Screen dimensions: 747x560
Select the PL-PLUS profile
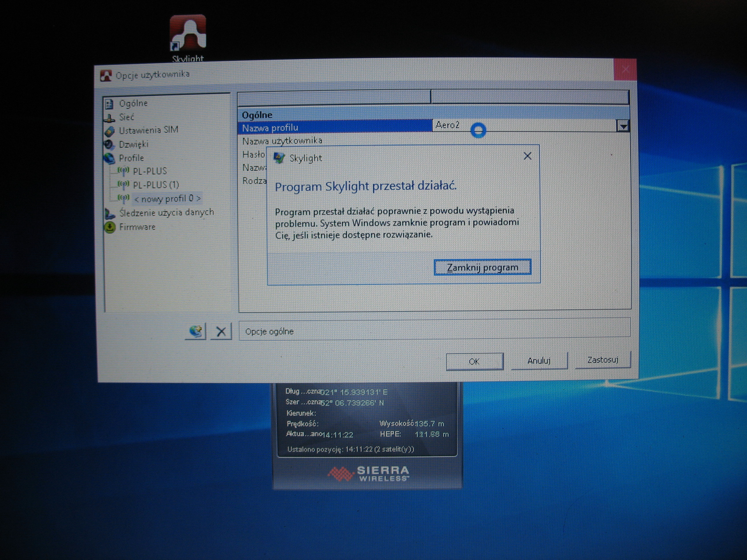[150, 171]
